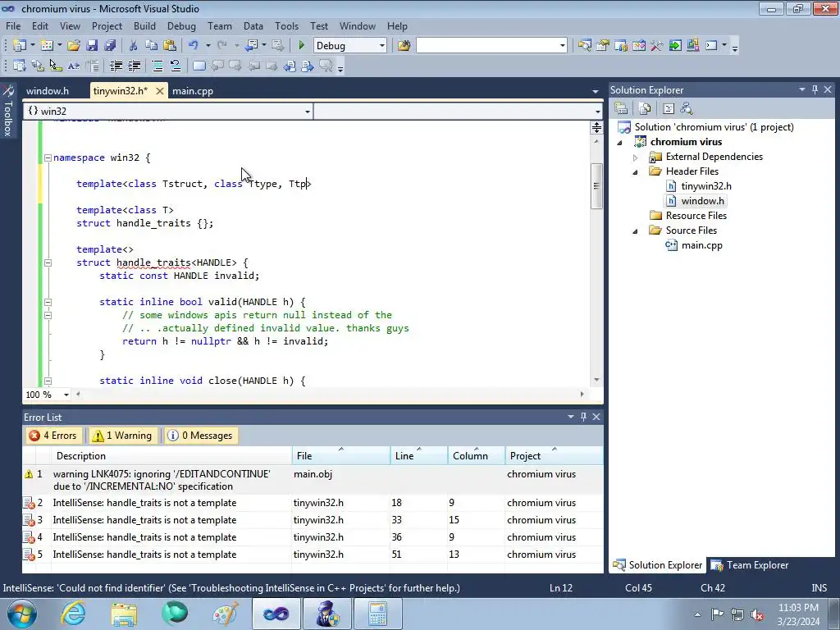Screen dimensions: 840x630
Task: Click Decrease Line Indent icon
Action: pos(116,66)
